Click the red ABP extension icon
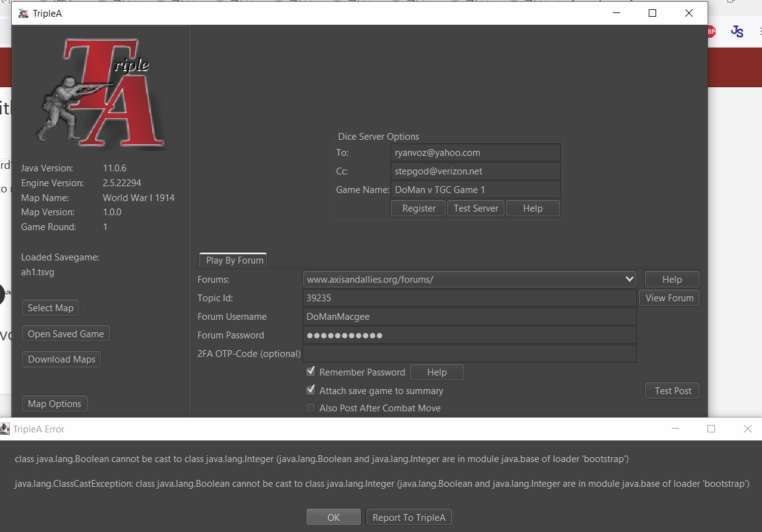The width and height of the screenshot is (762, 532). click(x=711, y=32)
